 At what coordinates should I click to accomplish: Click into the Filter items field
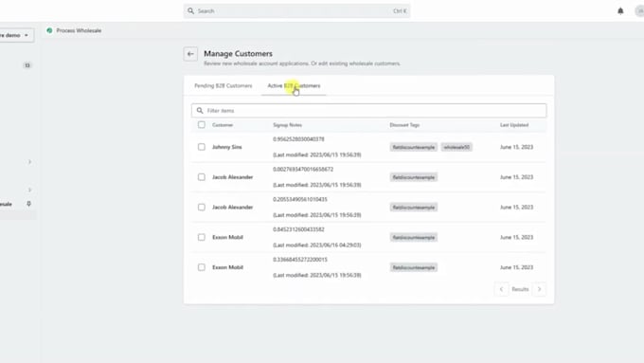pyautogui.click(x=368, y=111)
